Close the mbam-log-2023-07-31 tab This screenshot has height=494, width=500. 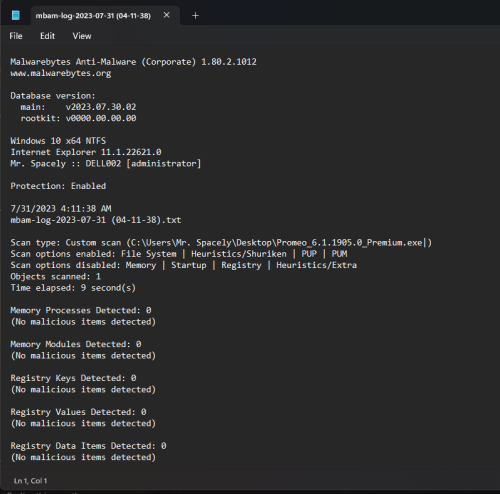click(167, 15)
